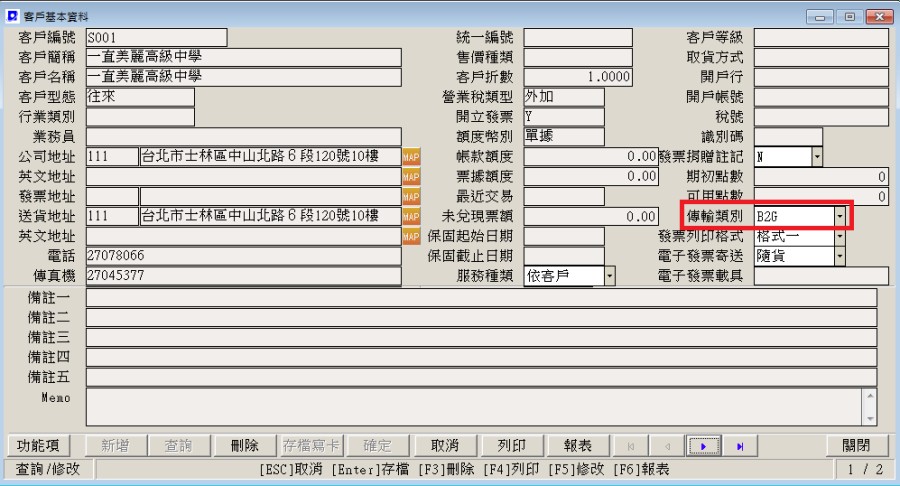Click the 統一編號 field
Screen dimensions: 900x486
tap(578, 38)
